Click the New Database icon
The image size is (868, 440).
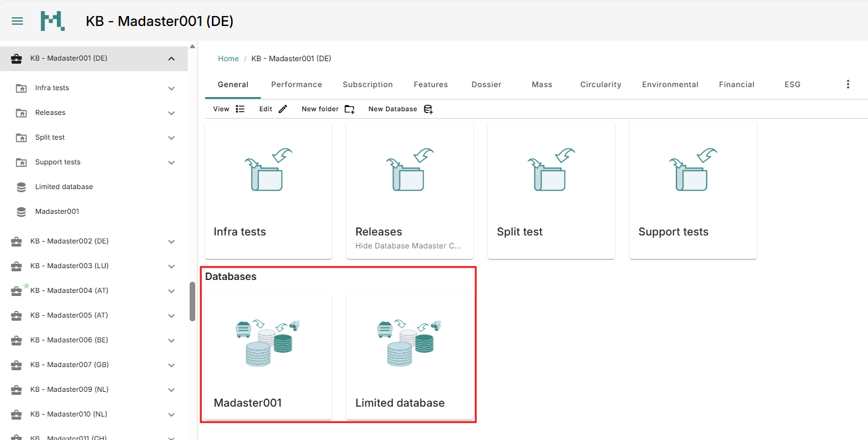pos(428,109)
